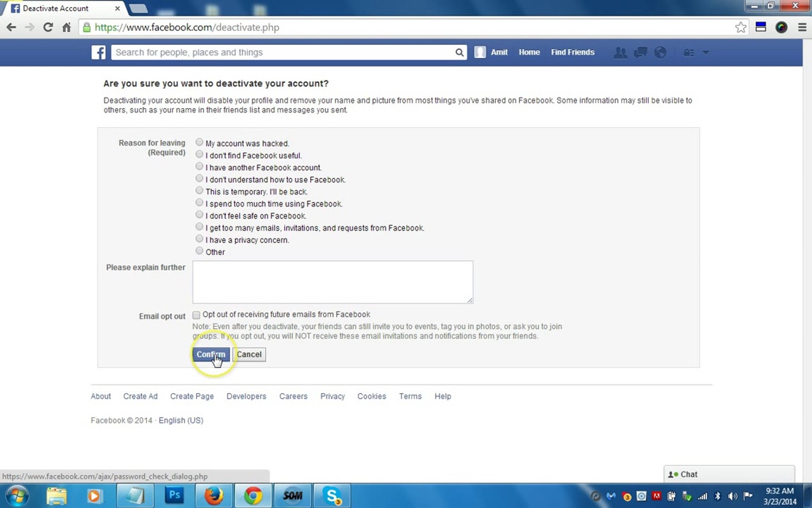Click the Confirm button
The height and width of the screenshot is (508, 812).
click(x=211, y=354)
